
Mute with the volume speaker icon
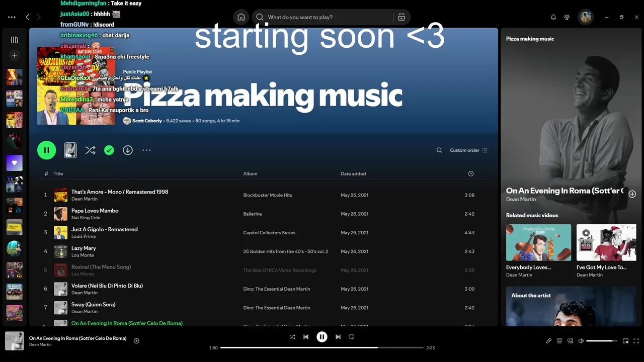pyautogui.click(x=581, y=341)
